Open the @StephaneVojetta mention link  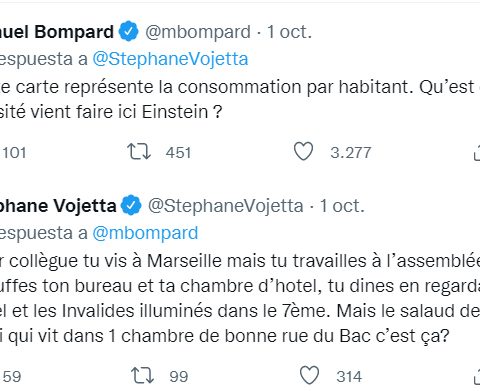[x=170, y=59]
